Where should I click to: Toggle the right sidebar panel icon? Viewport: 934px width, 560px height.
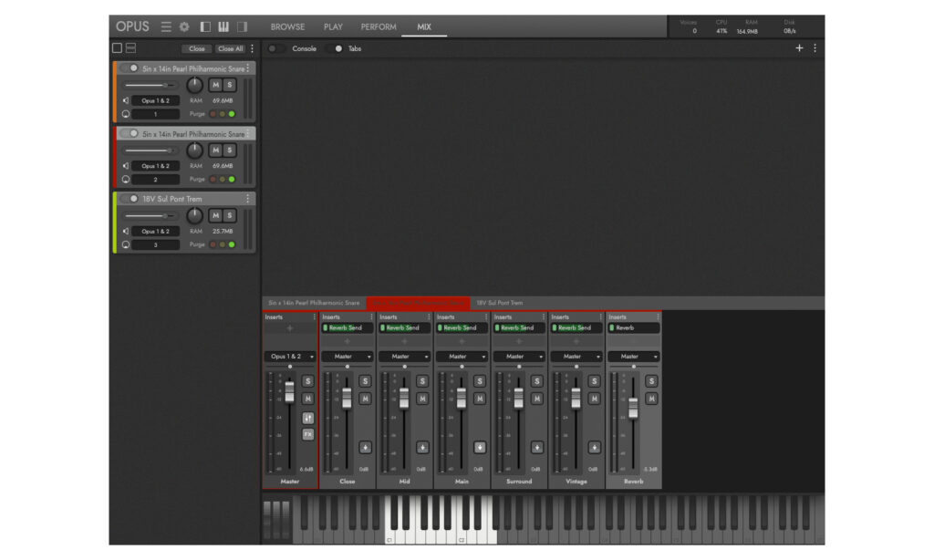[242, 26]
